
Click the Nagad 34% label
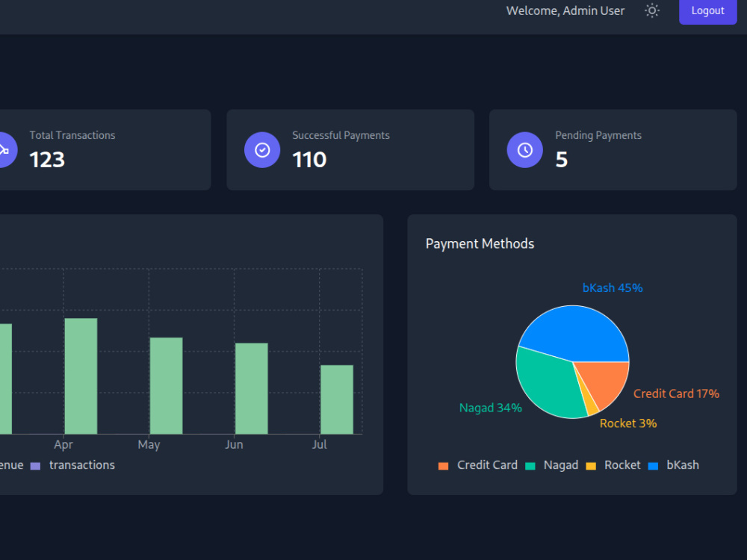click(491, 408)
